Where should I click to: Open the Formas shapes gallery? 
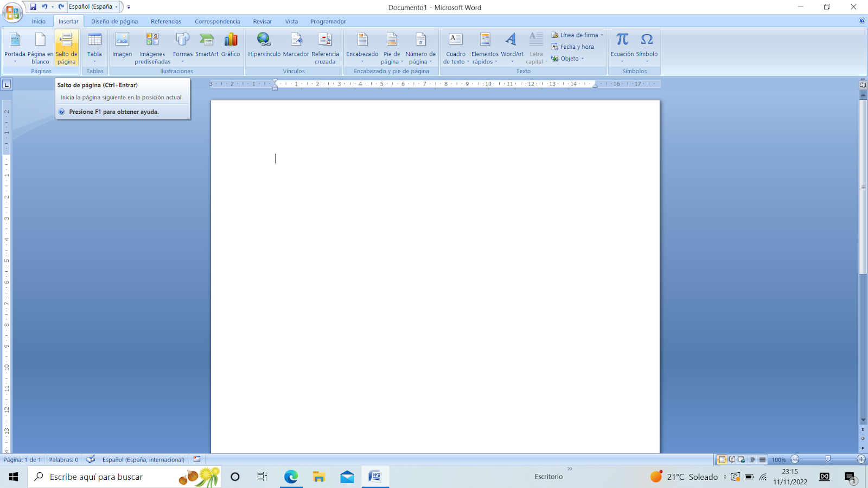[183, 48]
